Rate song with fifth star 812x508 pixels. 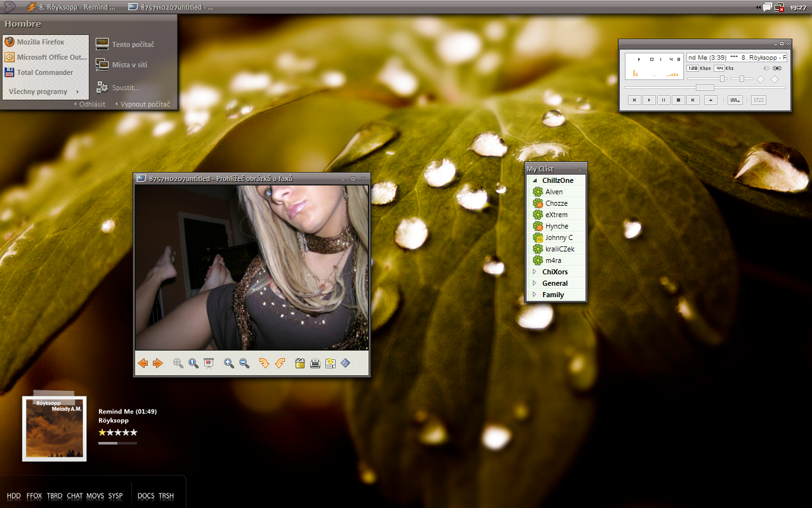[133, 432]
